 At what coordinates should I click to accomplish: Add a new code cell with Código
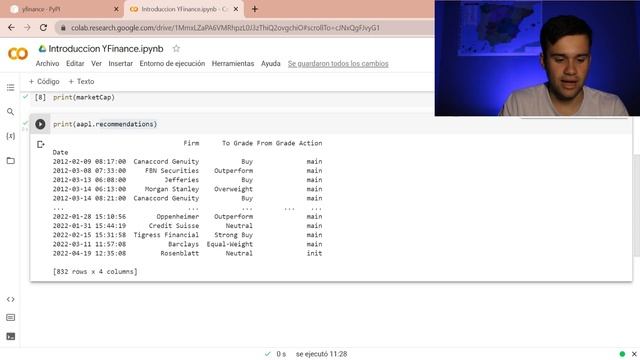(x=44, y=82)
